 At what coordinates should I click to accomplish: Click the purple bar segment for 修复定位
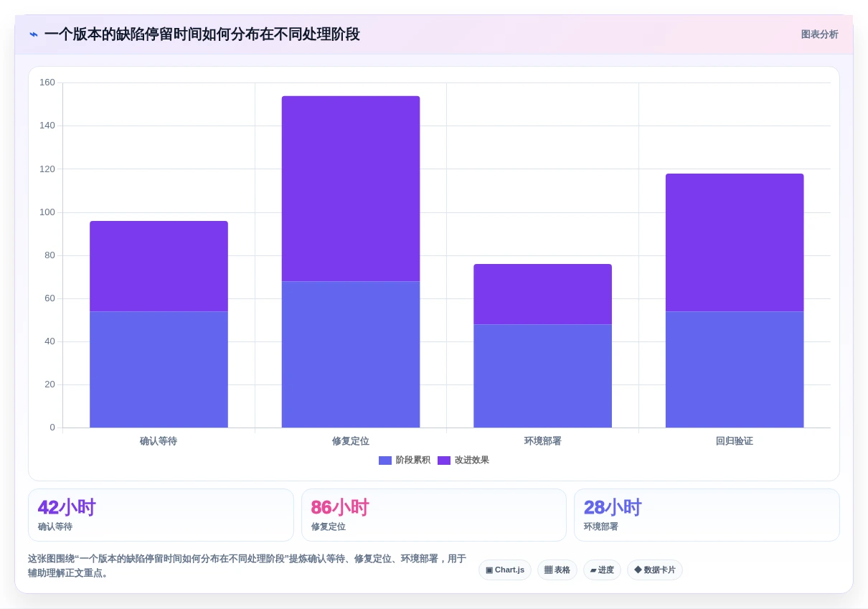[351, 189]
